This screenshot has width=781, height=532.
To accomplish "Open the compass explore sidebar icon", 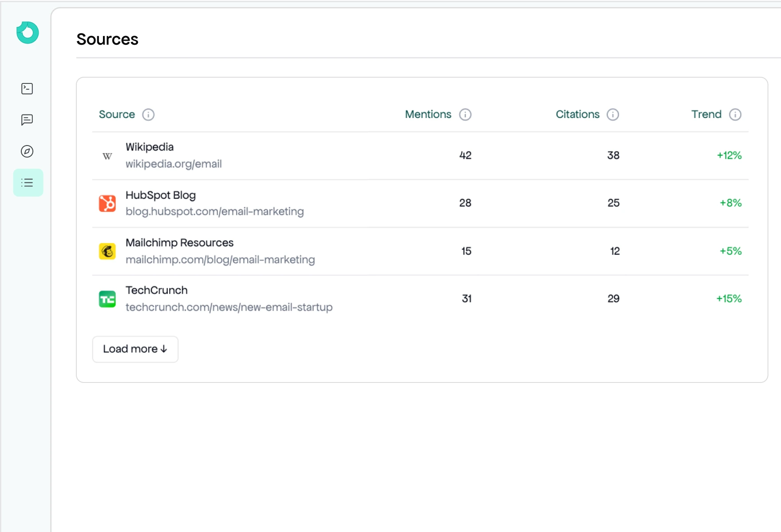I will pyautogui.click(x=27, y=151).
